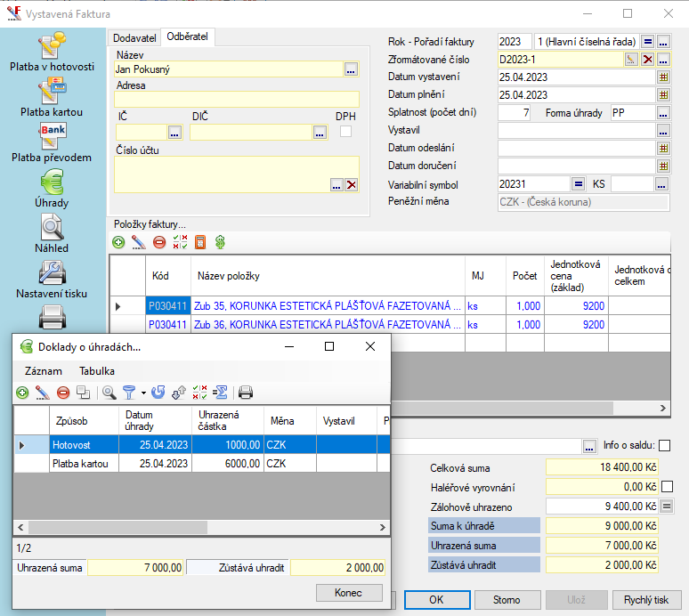
Task: Click the Splatnost days field showing 7
Action: [x=515, y=113]
